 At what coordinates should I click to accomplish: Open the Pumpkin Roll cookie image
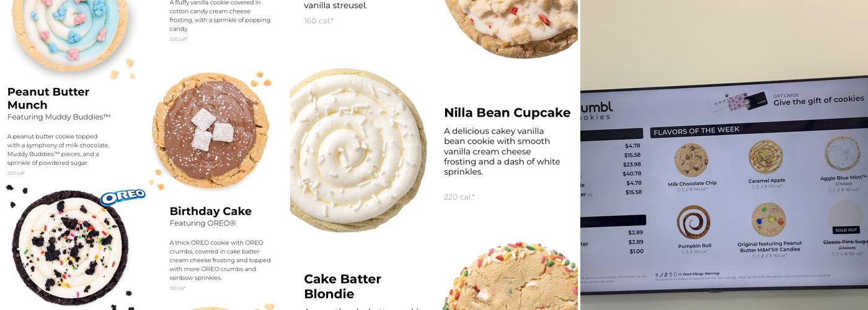click(x=693, y=222)
